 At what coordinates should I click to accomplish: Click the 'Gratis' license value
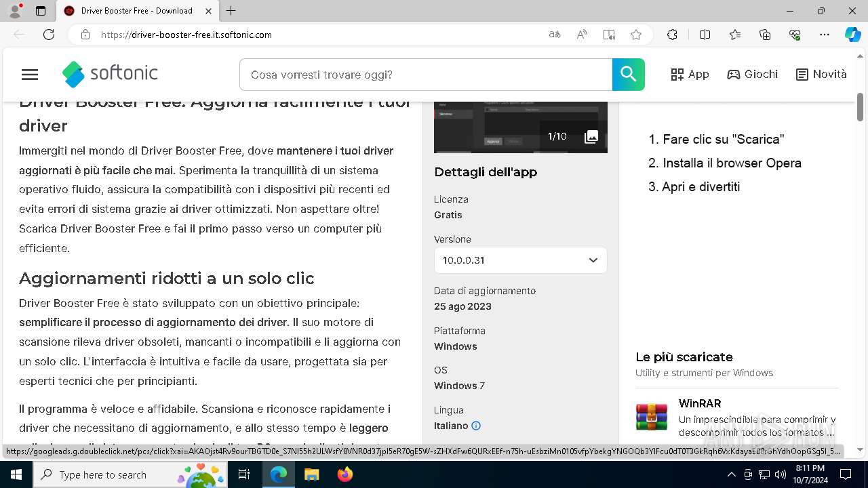[448, 215]
